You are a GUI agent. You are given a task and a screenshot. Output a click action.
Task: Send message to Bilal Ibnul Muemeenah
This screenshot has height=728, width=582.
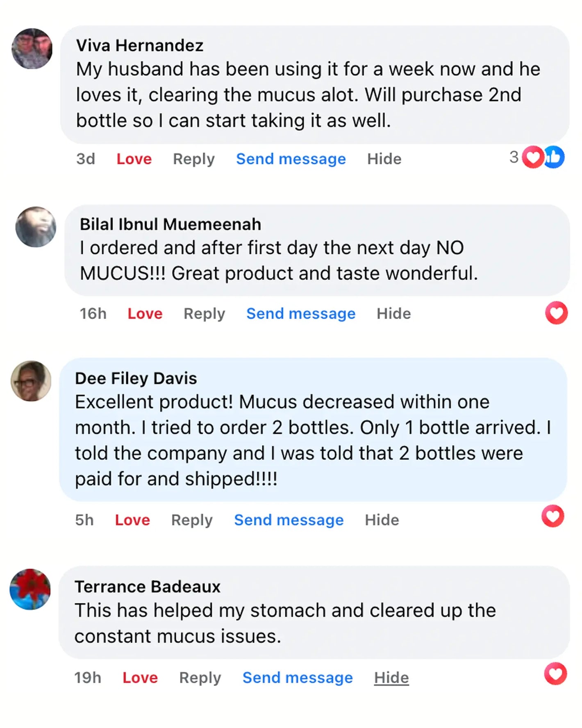pos(301,313)
